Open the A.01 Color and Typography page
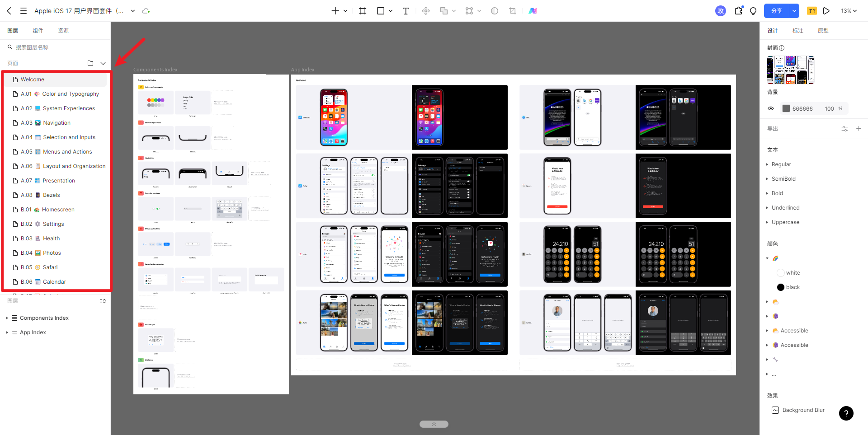 click(x=56, y=94)
